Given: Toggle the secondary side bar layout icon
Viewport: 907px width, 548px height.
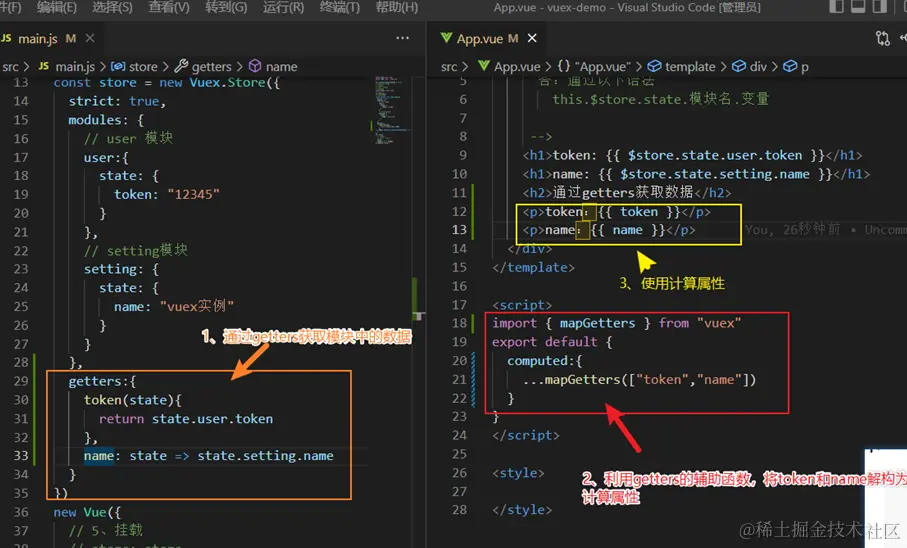Looking at the screenshot, I should (x=879, y=6).
